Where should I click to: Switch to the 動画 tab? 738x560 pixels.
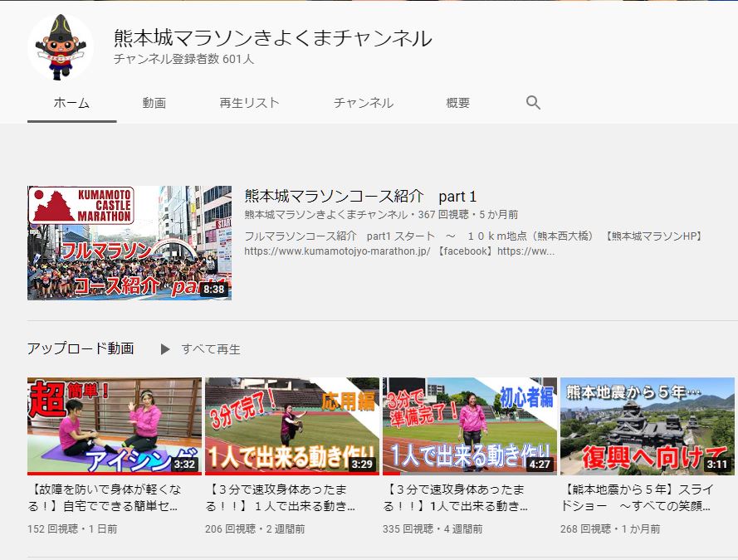click(154, 103)
